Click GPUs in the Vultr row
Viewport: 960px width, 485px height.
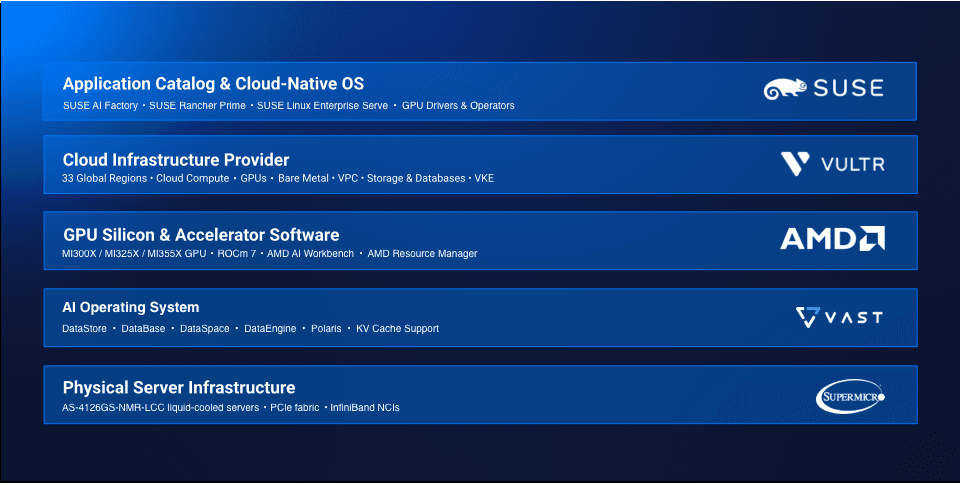[x=253, y=178]
